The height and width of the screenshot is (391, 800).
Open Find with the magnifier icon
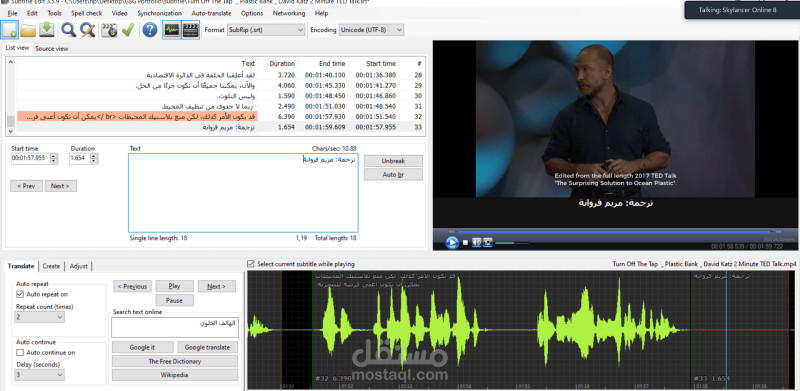pyautogui.click(x=68, y=30)
